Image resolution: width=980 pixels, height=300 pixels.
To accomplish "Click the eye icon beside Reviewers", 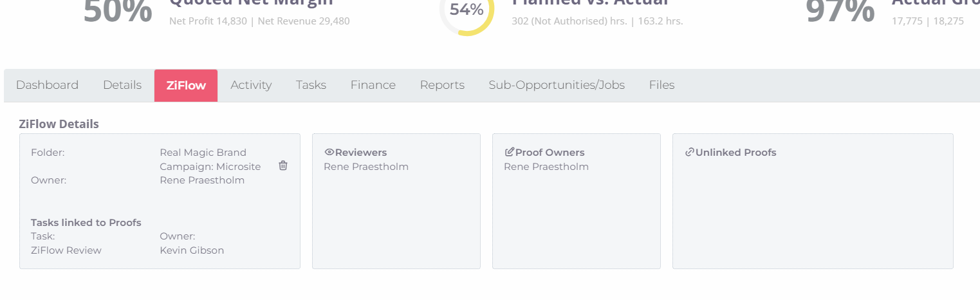I will pos(329,153).
